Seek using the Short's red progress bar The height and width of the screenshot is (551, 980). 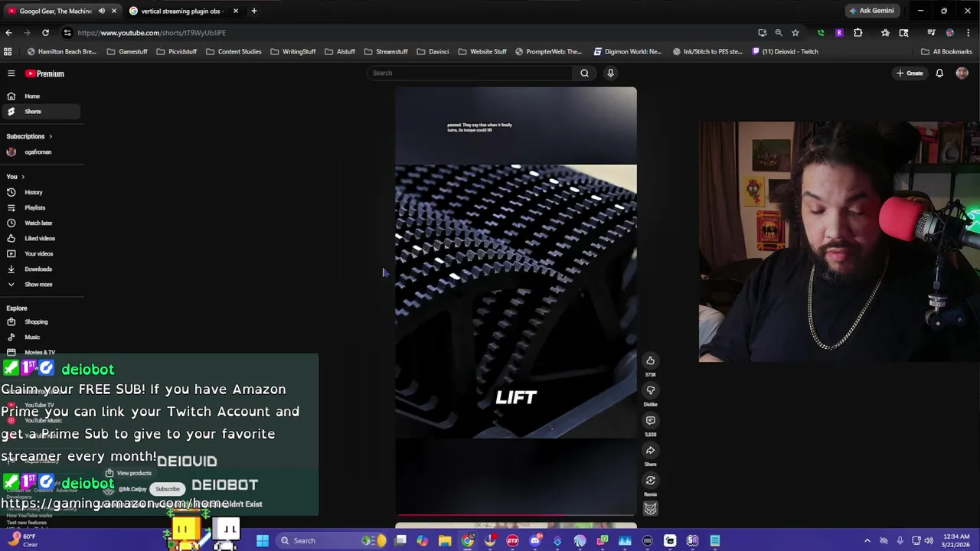pos(515,515)
